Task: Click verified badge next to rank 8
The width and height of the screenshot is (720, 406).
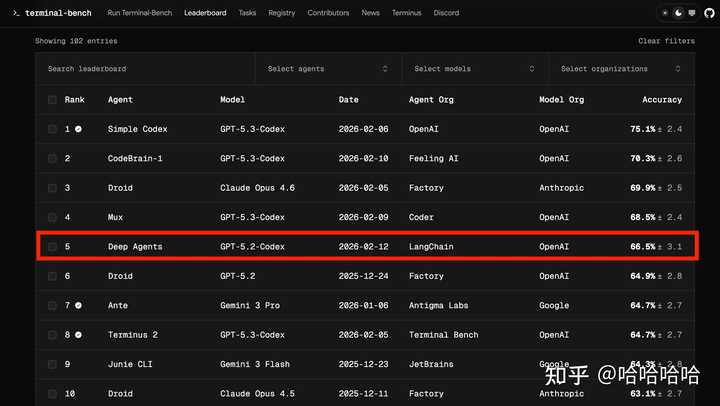Action: 79,335
